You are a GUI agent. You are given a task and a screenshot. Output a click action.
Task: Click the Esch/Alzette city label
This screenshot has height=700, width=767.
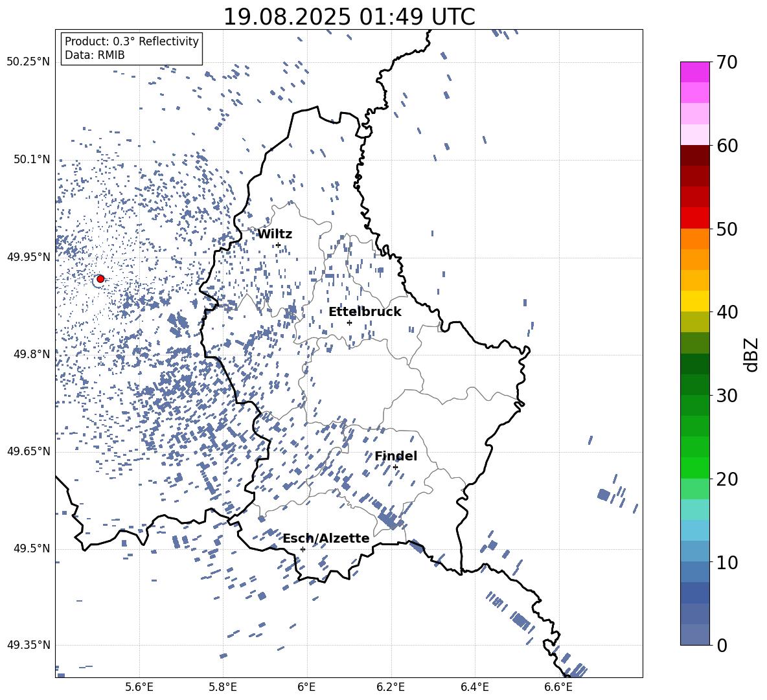pos(326,538)
